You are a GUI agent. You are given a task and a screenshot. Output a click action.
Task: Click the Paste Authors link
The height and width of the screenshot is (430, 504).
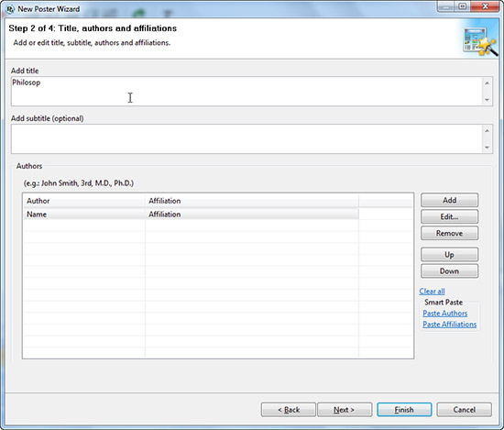coord(444,314)
